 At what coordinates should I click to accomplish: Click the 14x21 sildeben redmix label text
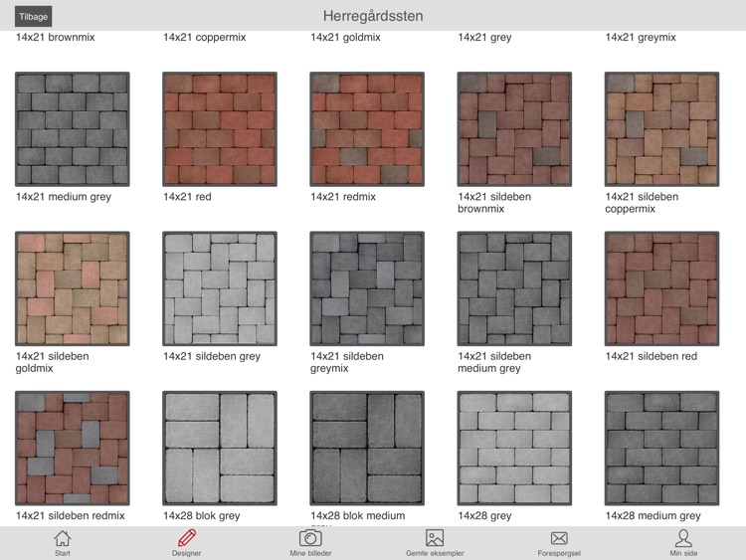point(70,516)
